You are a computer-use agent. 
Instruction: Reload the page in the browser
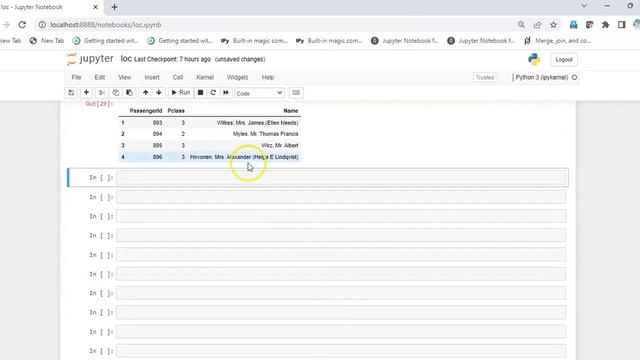22,24
